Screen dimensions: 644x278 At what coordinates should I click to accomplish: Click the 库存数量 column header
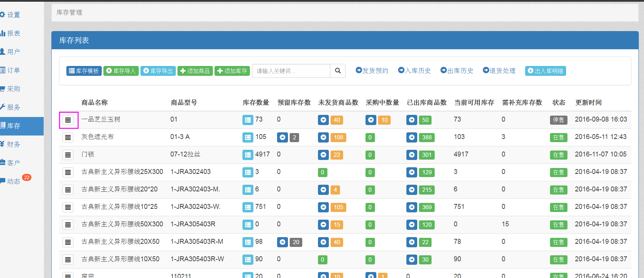click(256, 103)
